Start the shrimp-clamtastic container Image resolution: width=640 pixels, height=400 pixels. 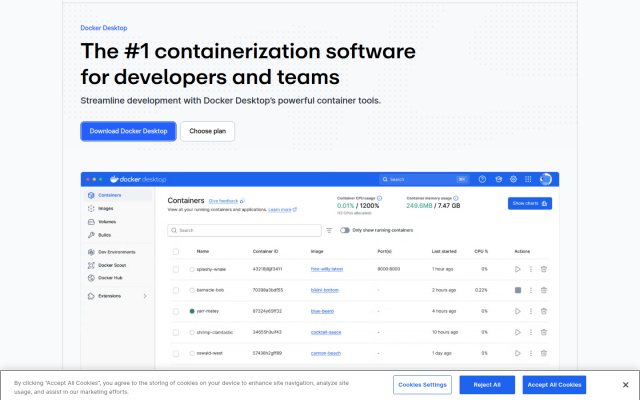[x=518, y=332]
